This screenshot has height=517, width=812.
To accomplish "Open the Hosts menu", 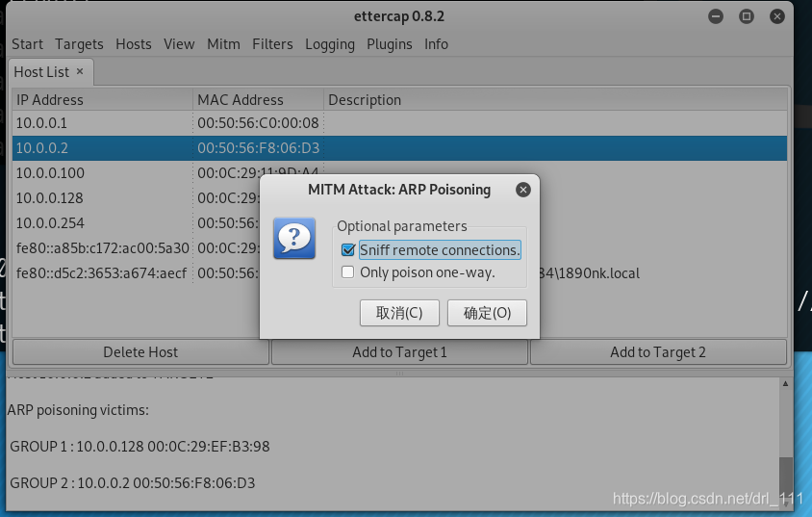I will tap(134, 44).
